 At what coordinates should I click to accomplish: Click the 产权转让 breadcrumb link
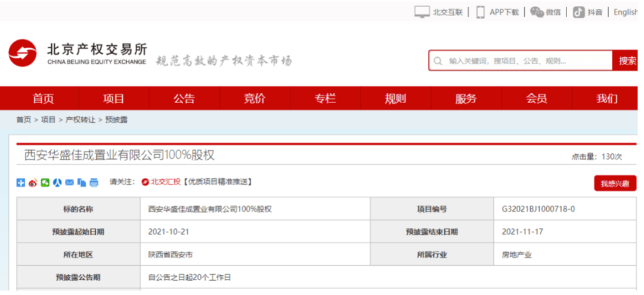tap(80, 120)
